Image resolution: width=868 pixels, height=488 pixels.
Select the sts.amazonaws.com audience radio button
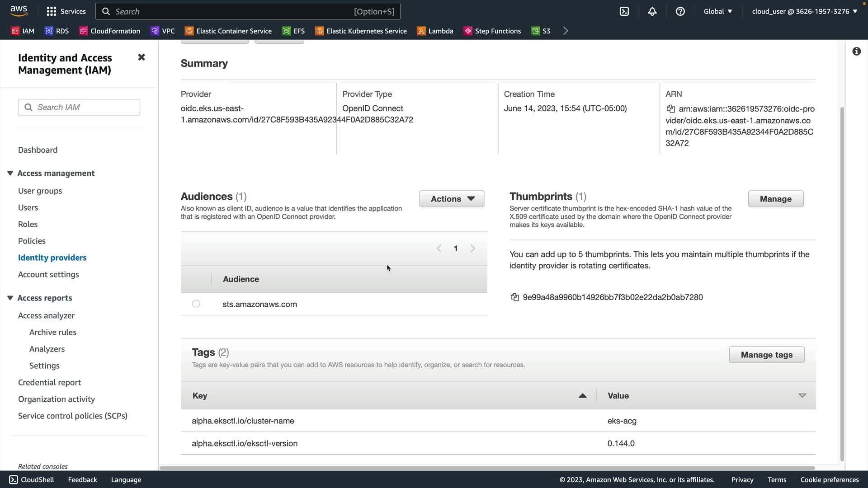tap(196, 304)
